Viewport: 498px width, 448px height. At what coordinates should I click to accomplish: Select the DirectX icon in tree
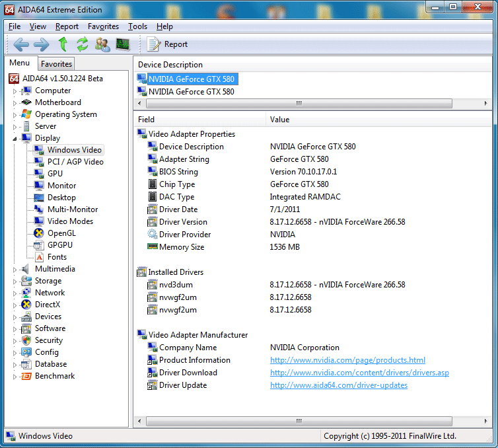coord(26,305)
